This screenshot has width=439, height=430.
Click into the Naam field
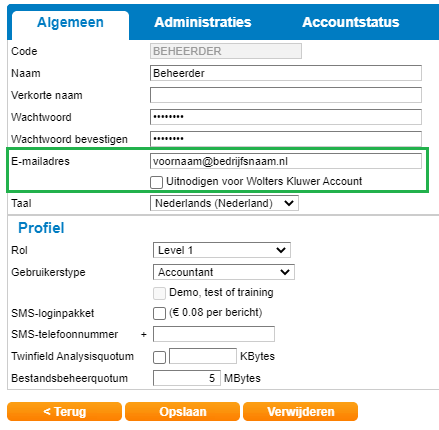click(286, 73)
